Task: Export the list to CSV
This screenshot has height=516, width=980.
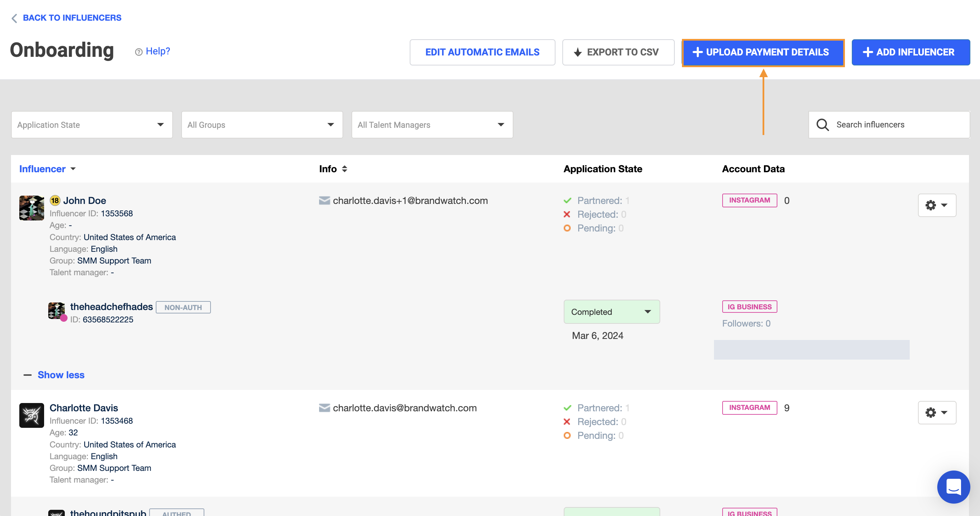Action: pos(618,52)
